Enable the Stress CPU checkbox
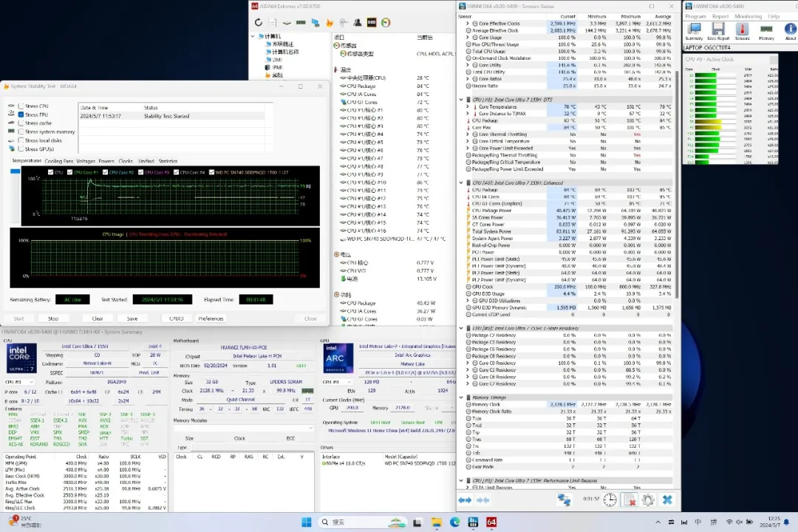 (x=21, y=106)
